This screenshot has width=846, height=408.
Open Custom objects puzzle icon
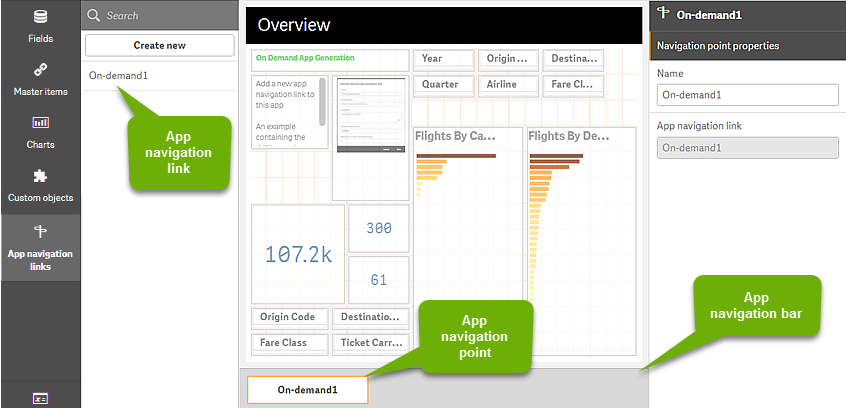[40, 176]
